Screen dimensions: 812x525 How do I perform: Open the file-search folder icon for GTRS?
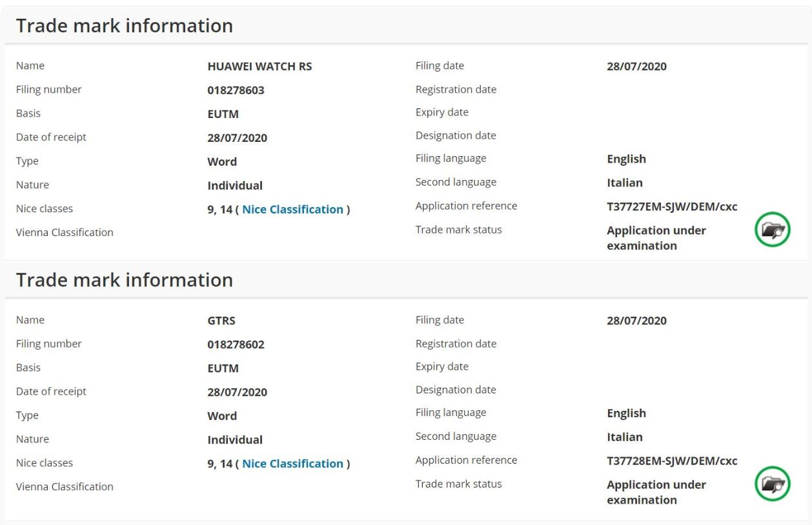773,484
